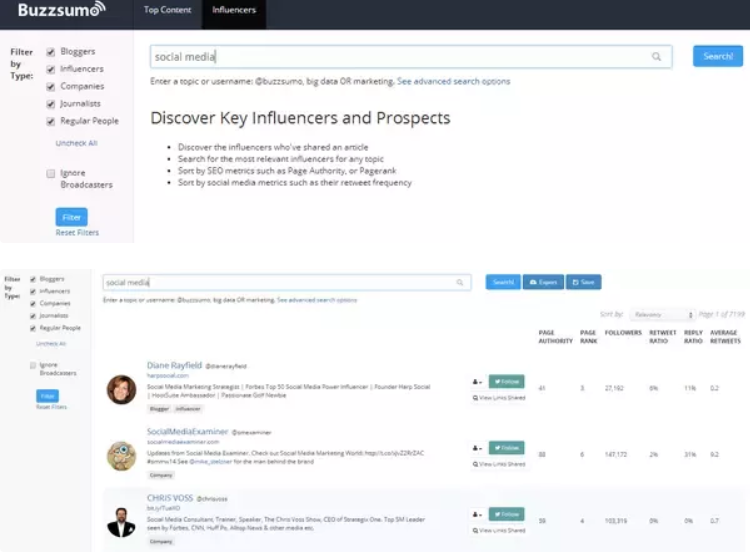Click the top Filter button
Viewport: 750px width, 556px height.
point(71,217)
